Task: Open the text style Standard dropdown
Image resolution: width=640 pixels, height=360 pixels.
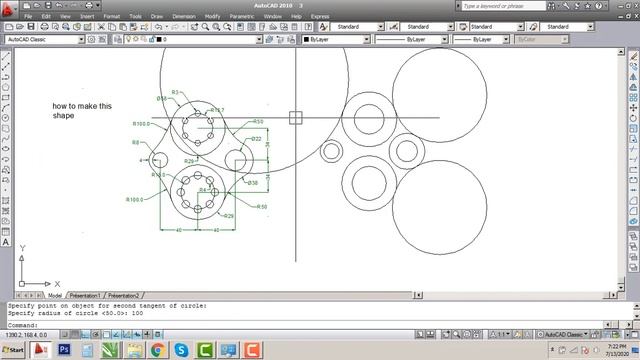Action: pyautogui.click(x=380, y=27)
